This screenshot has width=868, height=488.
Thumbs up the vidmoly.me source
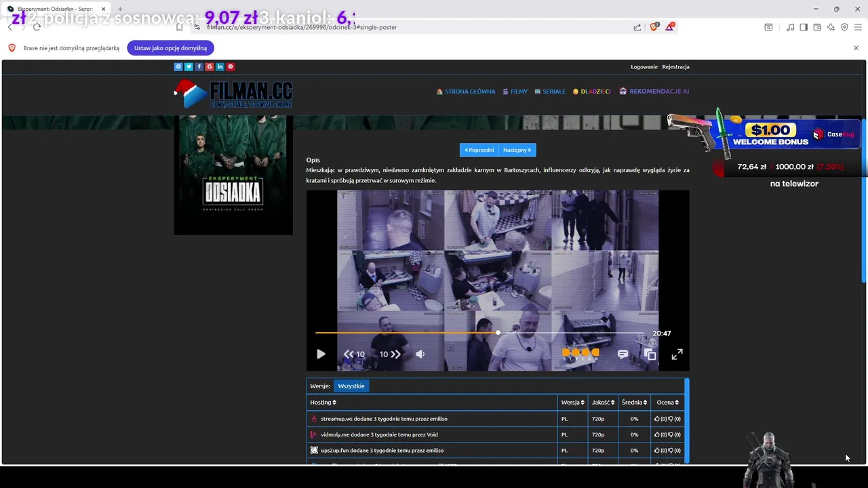click(x=657, y=434)
